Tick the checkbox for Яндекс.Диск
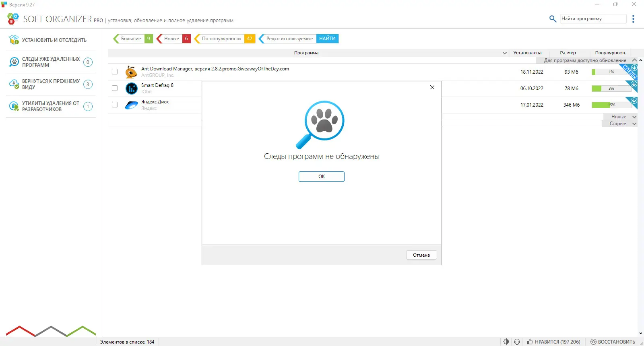This screenshot has width=644, height=346. pyautogui.click(x=115, y=105)
